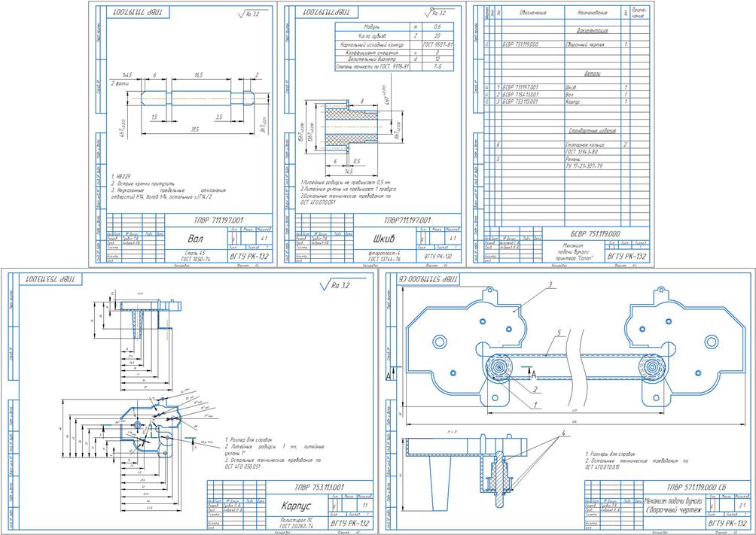
Task: Click 'Нормальный исходный контур' in the gear table
Action: click(372, 44)
